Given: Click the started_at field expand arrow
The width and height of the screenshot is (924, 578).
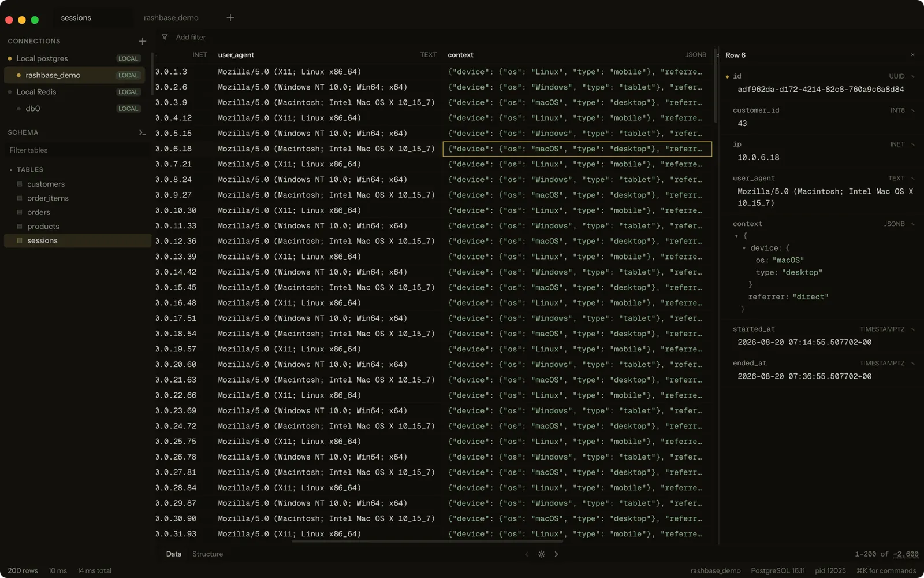Looking at the screenshot, I should pos(913,329).
